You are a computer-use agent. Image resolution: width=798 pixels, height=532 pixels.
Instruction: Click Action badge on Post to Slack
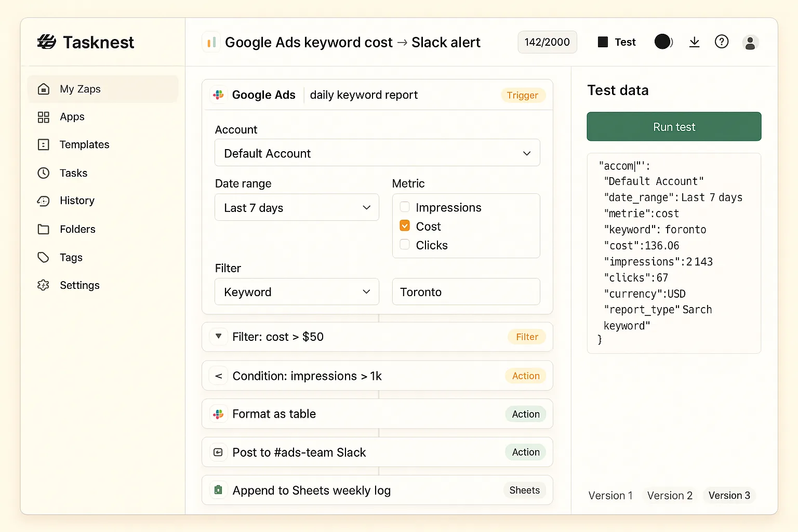(x=526, y=452)
